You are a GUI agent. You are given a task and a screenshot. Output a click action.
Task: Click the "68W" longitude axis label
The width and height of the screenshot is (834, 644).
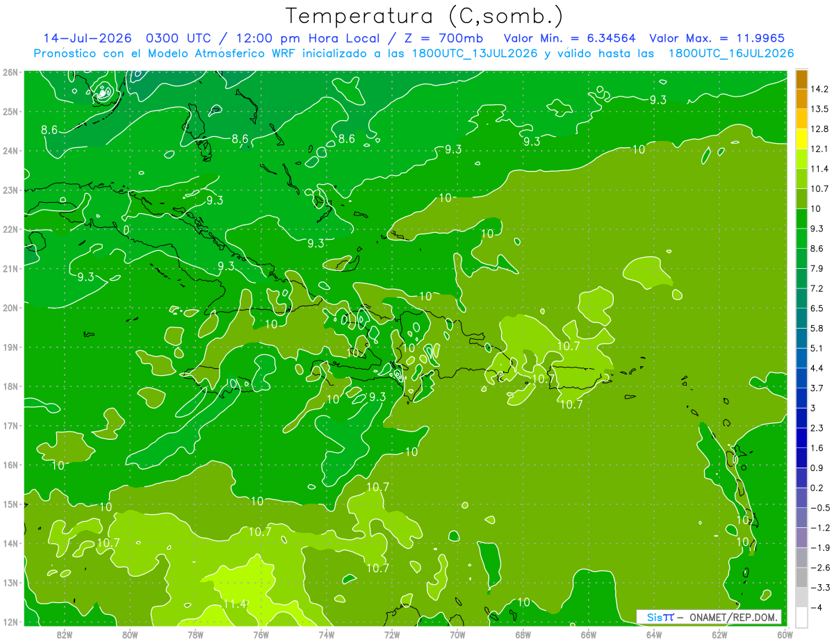coord(523,634)
